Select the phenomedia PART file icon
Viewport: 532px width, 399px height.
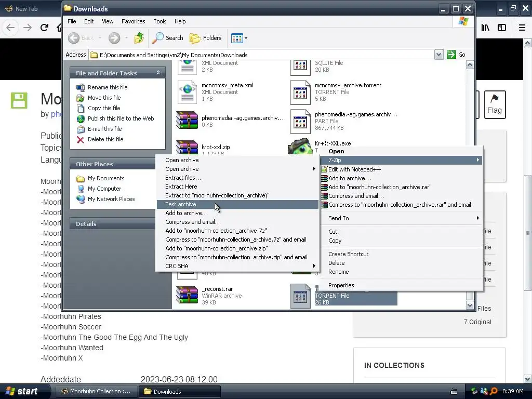[300, 121]
